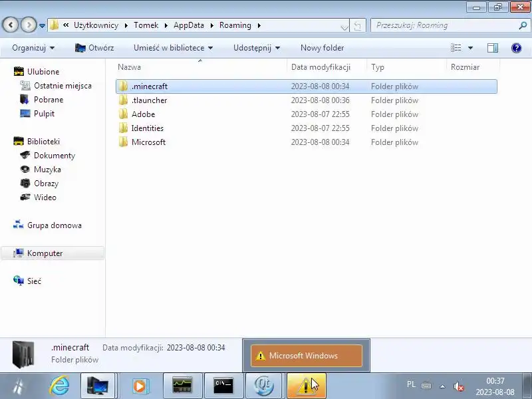Switch to the command prompt taskbar icon
The width and height of the screenshot is (532, 399).
click(224, 386)
